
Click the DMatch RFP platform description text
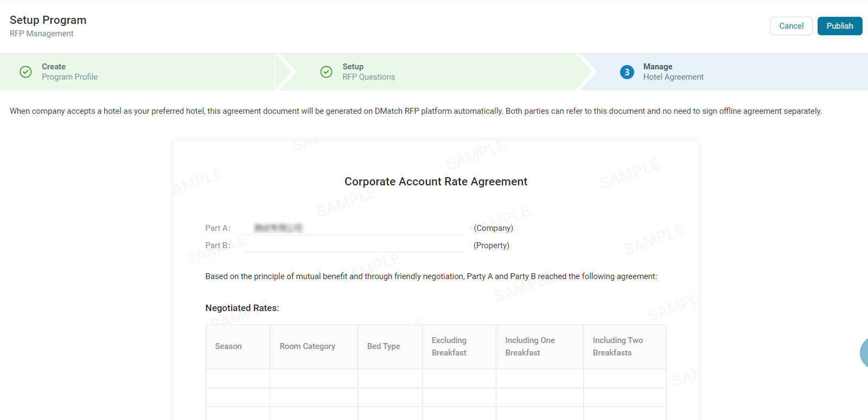[x=416, y=111]
